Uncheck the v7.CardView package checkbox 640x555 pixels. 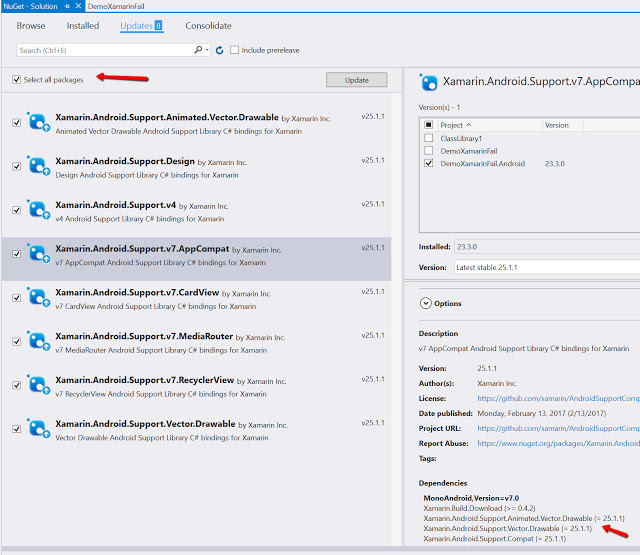point(16,297)
